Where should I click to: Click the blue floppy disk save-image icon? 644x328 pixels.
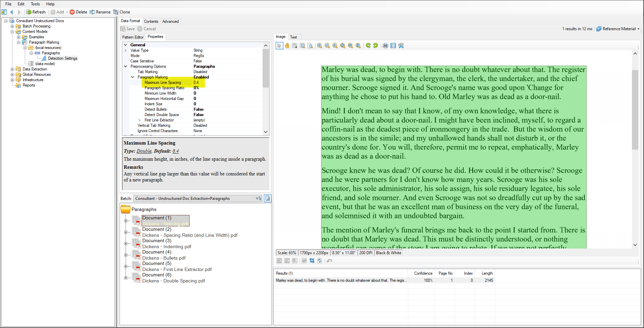tap(393, 46)
